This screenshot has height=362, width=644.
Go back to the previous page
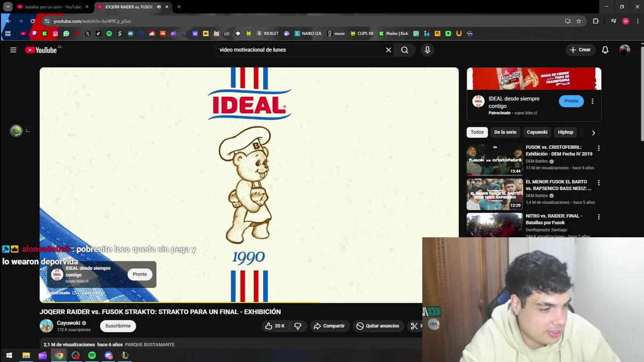pyautogui.click(x=9, y=21)
